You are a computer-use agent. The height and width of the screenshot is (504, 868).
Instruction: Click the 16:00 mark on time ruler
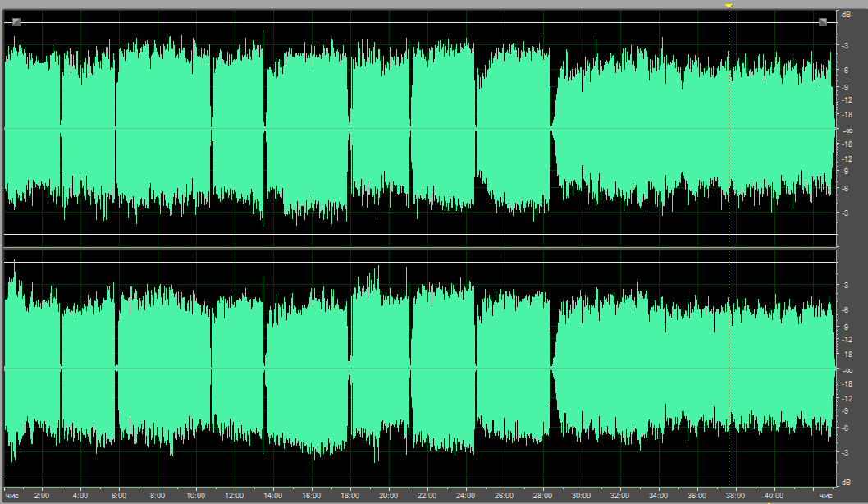coord(311,496)
